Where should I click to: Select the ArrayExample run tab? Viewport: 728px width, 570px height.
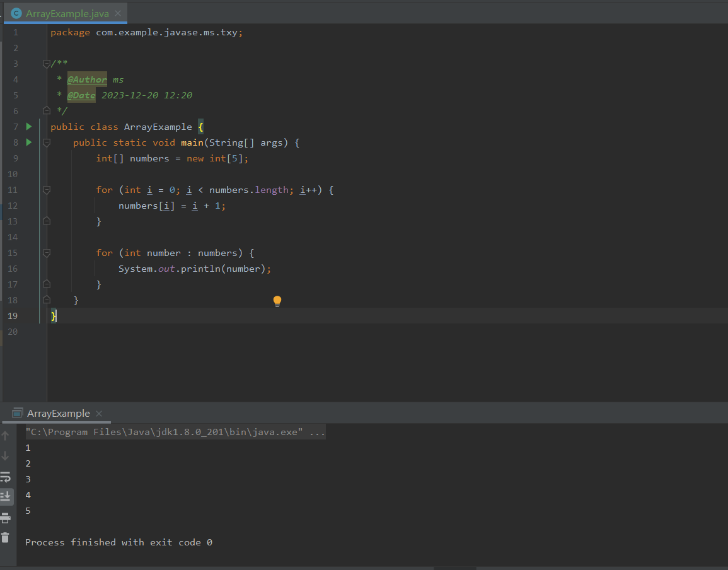point(56,414)
